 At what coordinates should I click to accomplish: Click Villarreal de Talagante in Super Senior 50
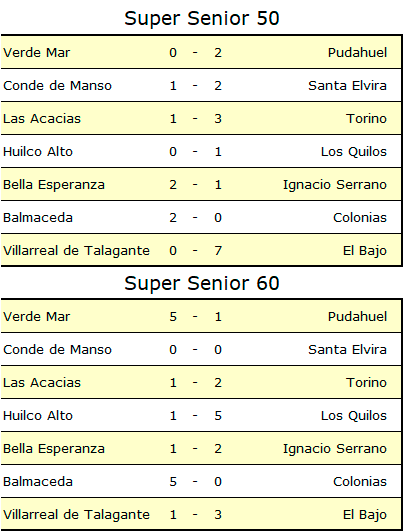pos(76,251)
